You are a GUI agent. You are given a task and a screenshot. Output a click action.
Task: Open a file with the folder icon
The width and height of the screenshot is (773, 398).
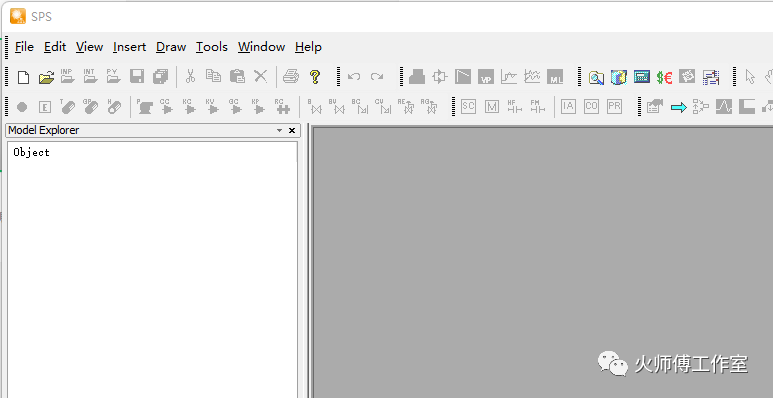pos(46,77)
